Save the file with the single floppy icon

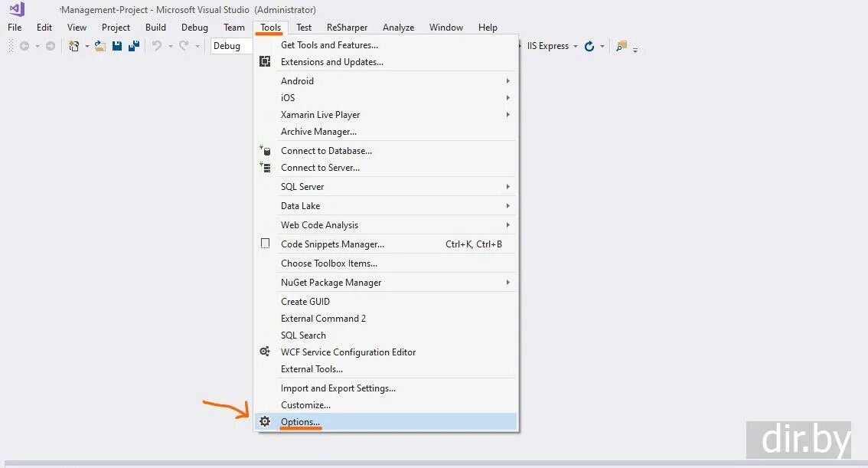(117, 46)
